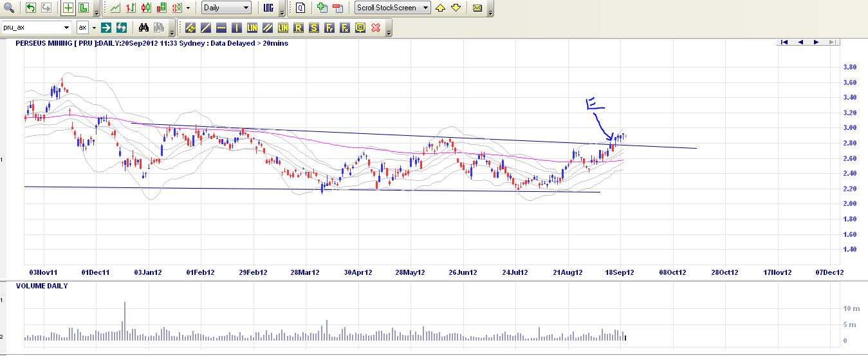868x356 pixels.
Task: Click the 2.20 price axis label
Action: click(849, 189)
